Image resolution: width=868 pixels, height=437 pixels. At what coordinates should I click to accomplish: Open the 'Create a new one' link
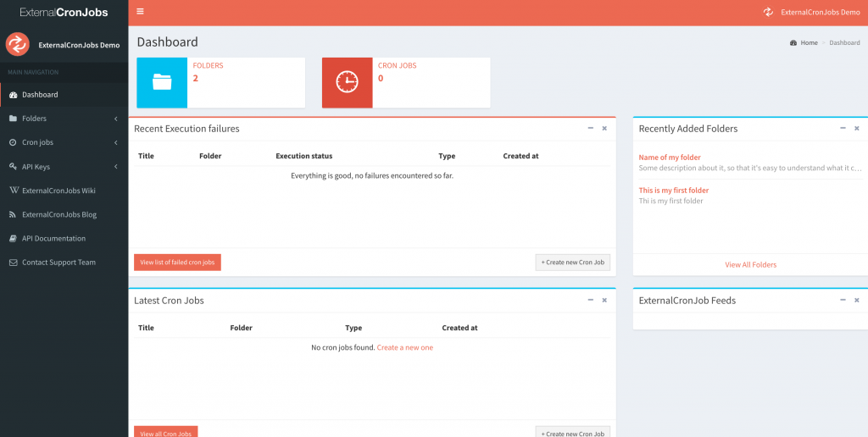(x=404, y=347)
